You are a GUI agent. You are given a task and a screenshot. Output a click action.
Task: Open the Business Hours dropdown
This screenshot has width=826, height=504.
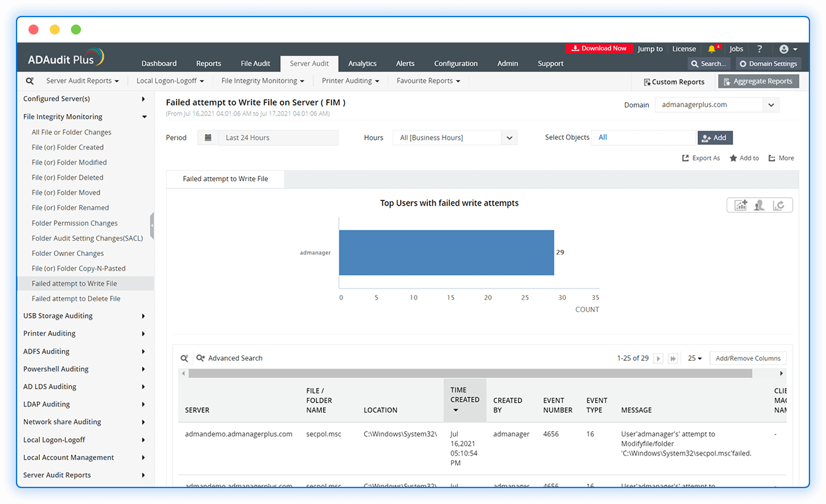510,138
